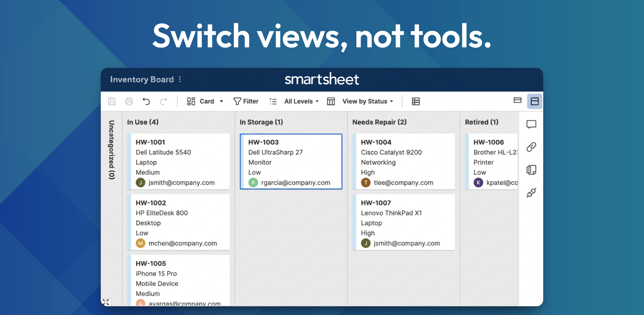
Task: Click the Retired (1) lane header
Action: click(x=482, y=122)
